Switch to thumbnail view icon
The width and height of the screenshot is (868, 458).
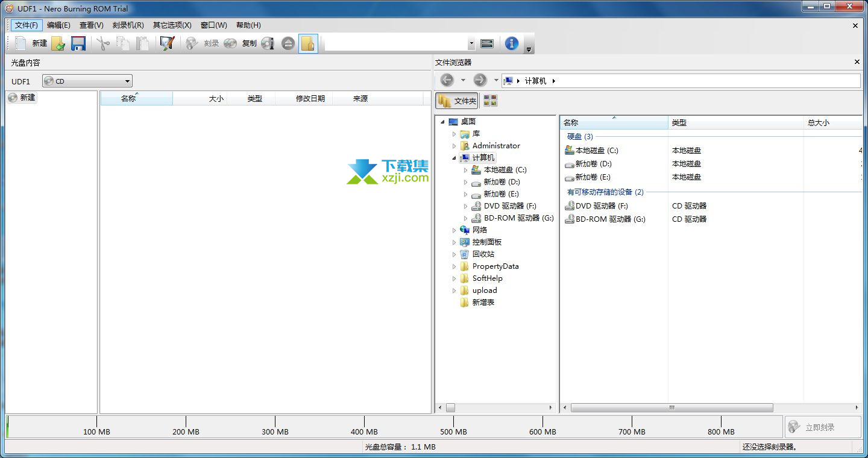tap(490, 101)
